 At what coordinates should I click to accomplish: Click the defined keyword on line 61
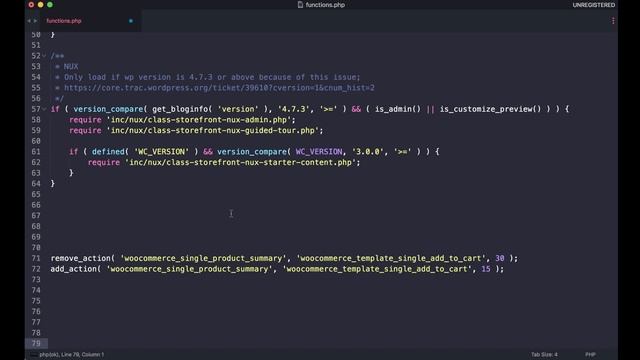pyautogui.click(x=108, y=151)
